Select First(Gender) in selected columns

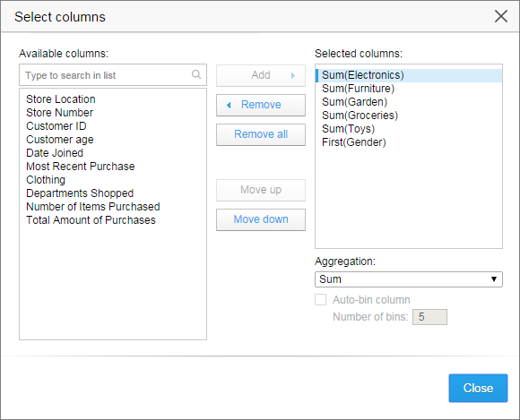(354, 142)
